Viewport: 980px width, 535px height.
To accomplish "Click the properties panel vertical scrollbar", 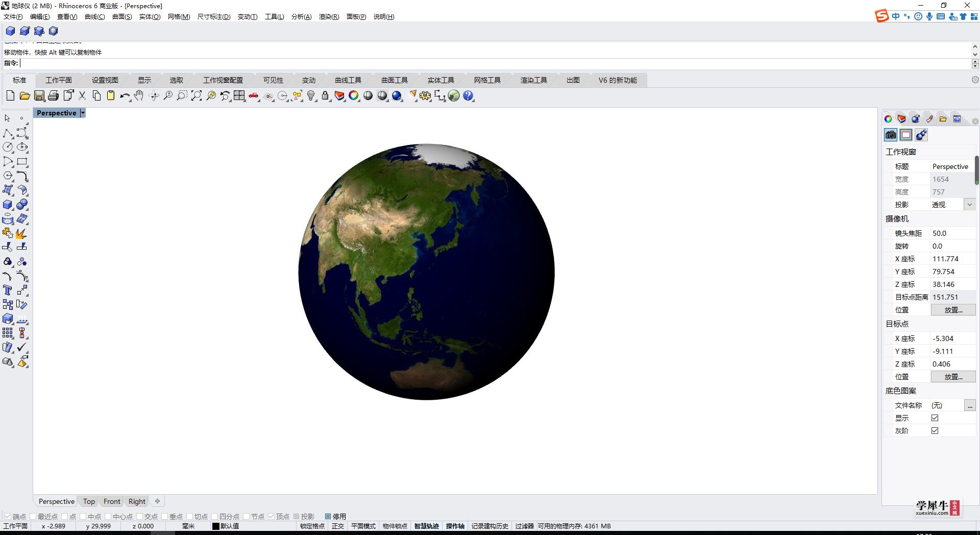I will (x=977, y=171).
